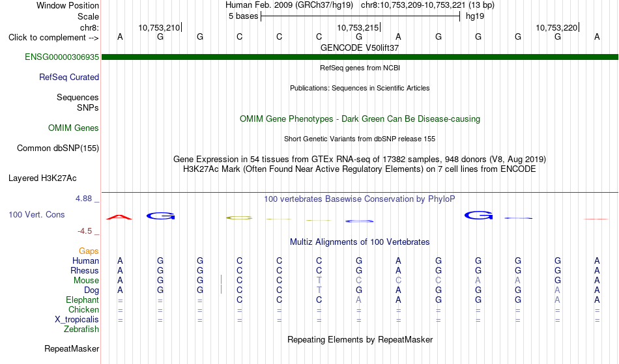Click the 'Click to complement -->' label
This screenshot has height=364, width=619.
[x=53, y=38]
